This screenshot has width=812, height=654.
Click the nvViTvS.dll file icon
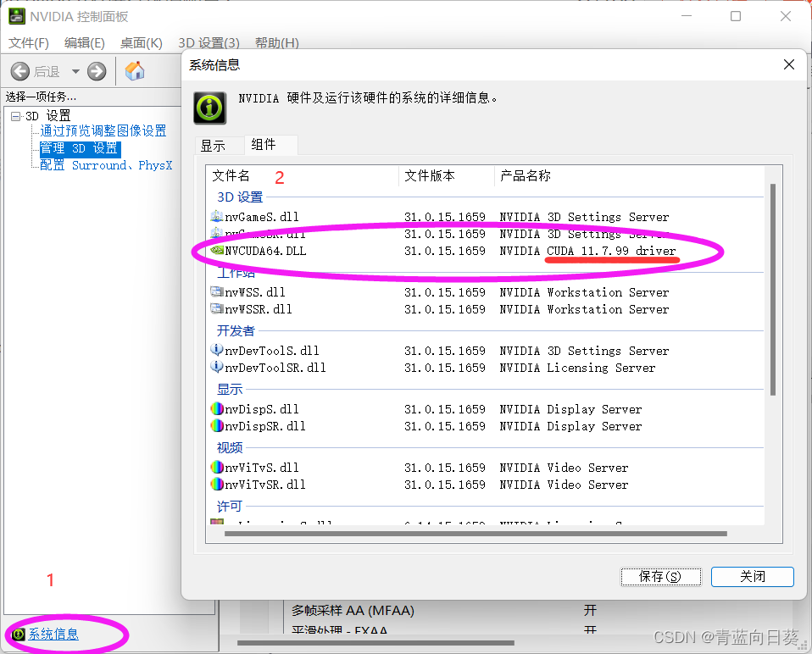coord(217,468)
